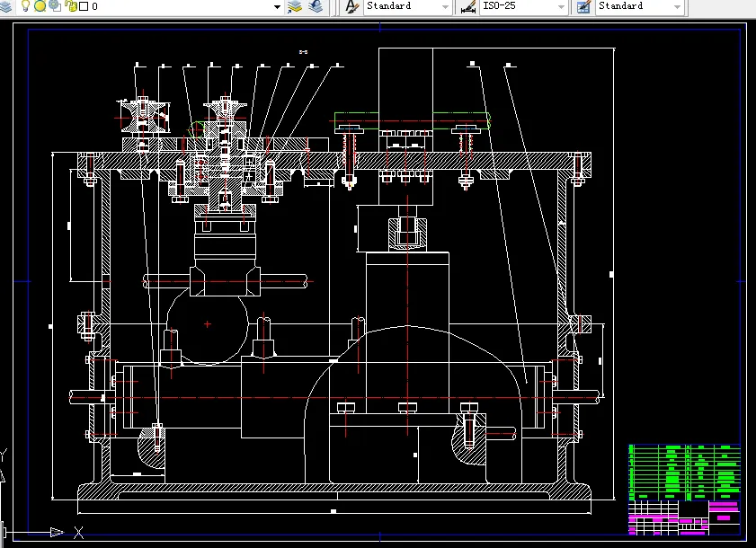This screenshot has width=756, height=548.
Task: Expand the layer list dropdown arrow
Action: (x=277, y=6)
